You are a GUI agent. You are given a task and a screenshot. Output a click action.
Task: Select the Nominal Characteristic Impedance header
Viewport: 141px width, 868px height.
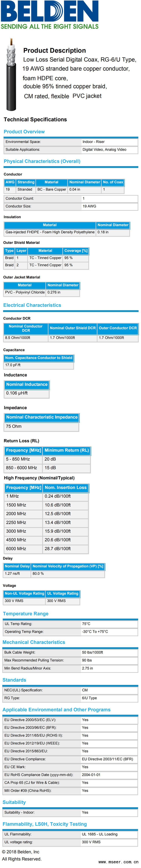coord(42,417)
